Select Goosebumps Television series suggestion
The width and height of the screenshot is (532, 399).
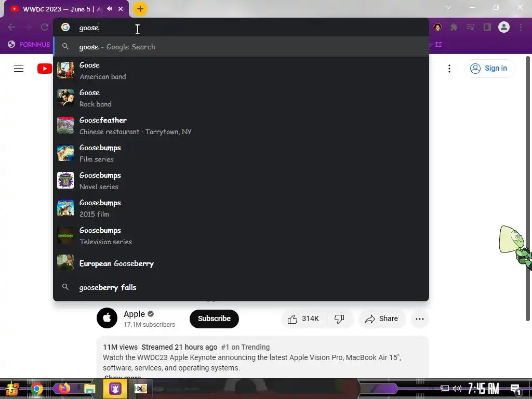tap(241, 235)
